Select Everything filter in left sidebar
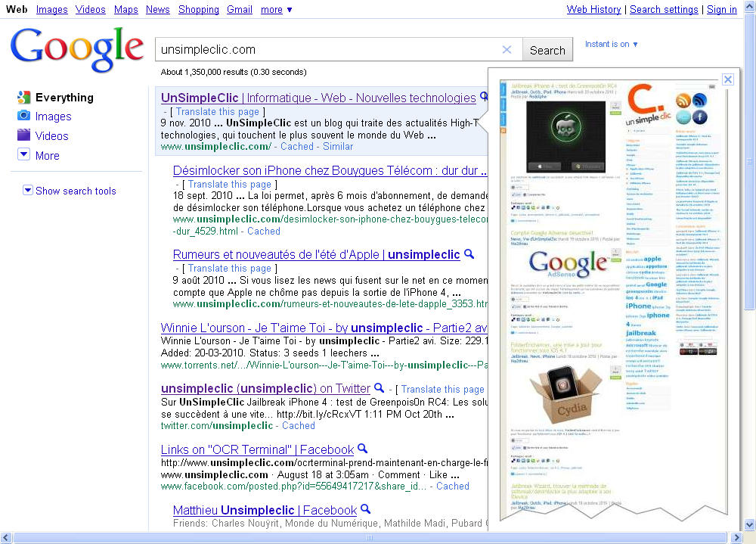756x544 pixels. [64, 98]
